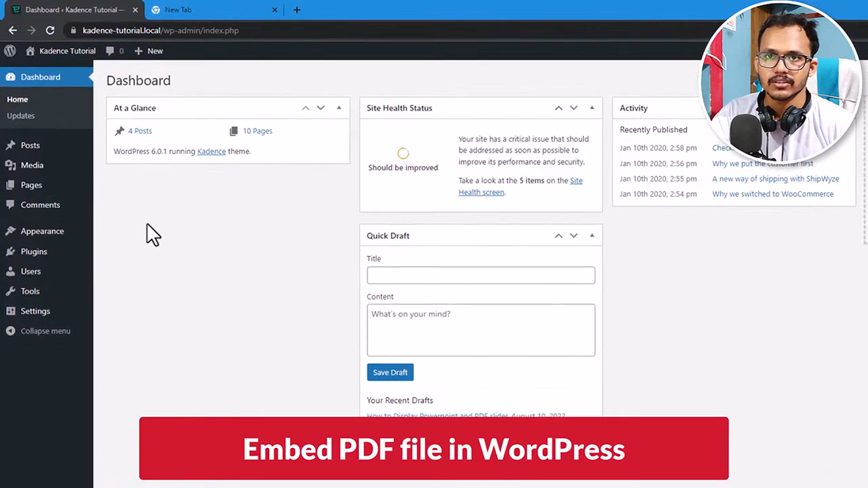Click the Appearance brush icon in sidebar
Image resolution: width=868 pixels, height=488 pixels.
pos(10,231)
